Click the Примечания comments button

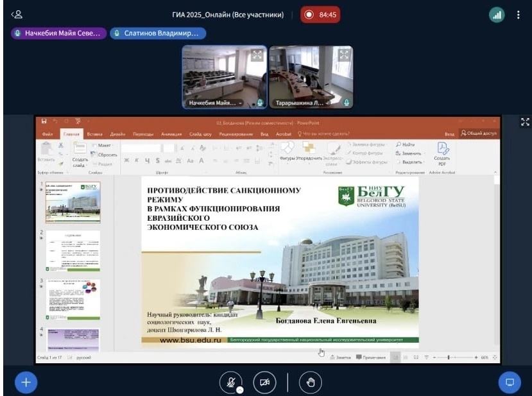click(x=371, y=357)
